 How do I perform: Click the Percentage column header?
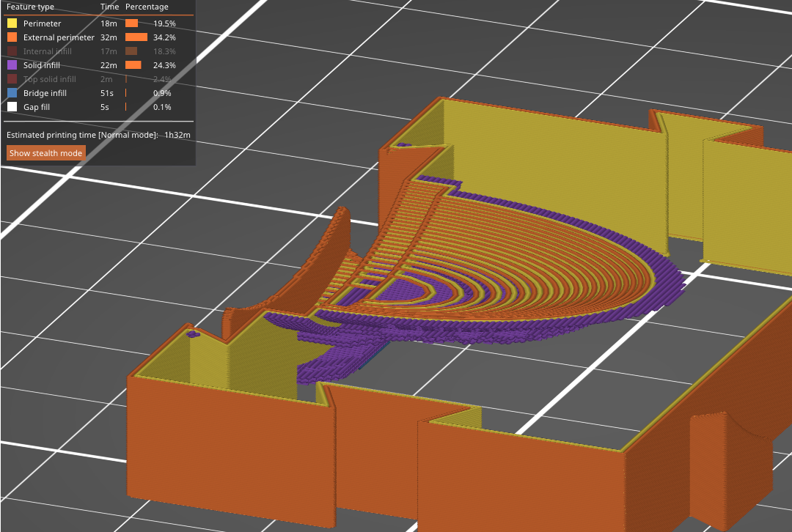147,7
